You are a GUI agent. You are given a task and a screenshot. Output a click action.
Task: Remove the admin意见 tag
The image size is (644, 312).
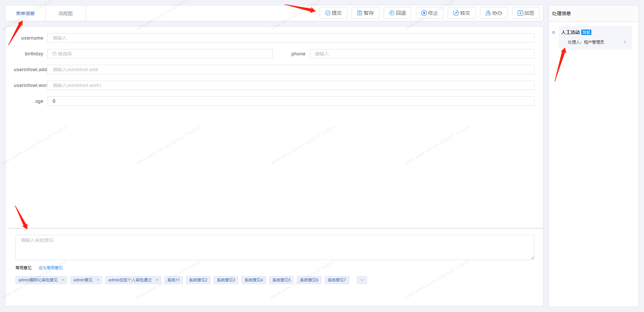tap(98, 280)
